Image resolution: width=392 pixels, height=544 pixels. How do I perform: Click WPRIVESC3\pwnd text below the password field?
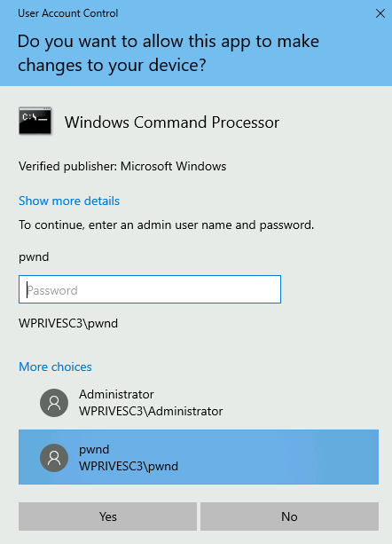click(x=68, y=323)
